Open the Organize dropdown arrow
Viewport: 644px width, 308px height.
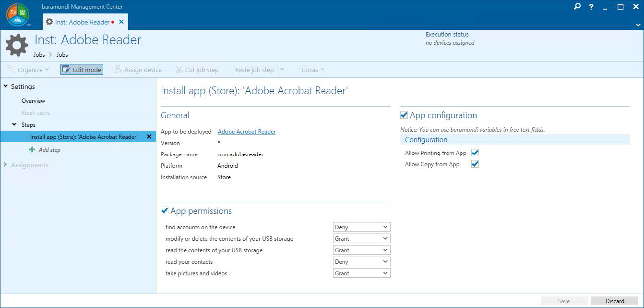[47, 70]
